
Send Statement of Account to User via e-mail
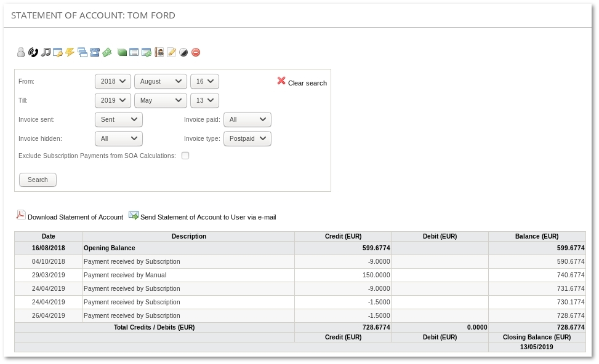tap(207, 217)
